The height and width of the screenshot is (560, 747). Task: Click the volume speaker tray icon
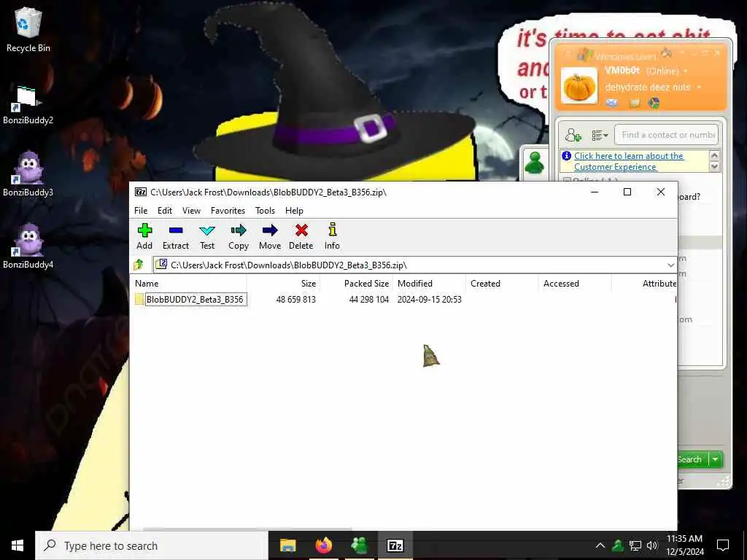[x=652, y=545]
